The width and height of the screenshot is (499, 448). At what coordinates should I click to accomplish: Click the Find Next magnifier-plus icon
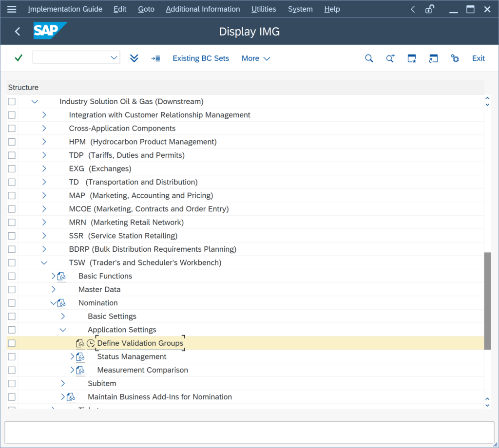[390, 58]
